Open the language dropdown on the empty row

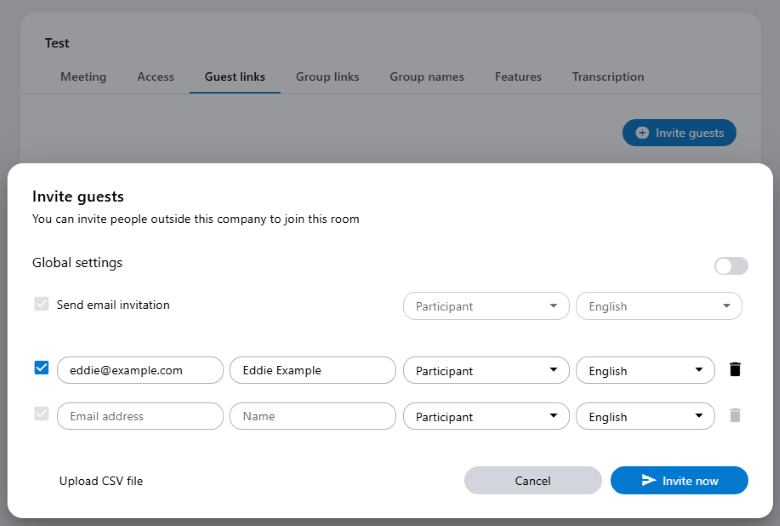coord(645,416)
